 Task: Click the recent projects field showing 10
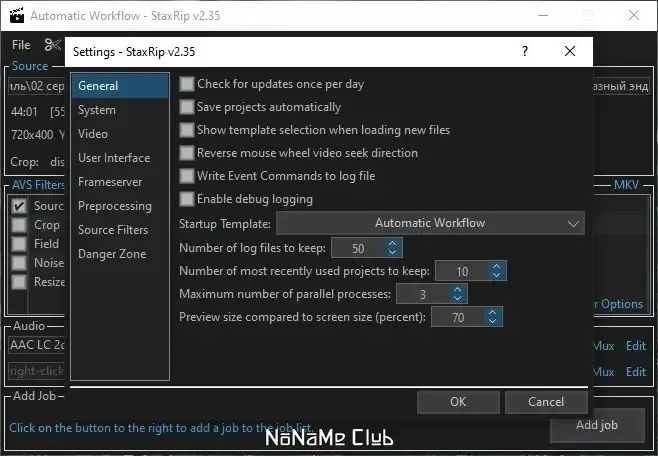coord(462,271)
